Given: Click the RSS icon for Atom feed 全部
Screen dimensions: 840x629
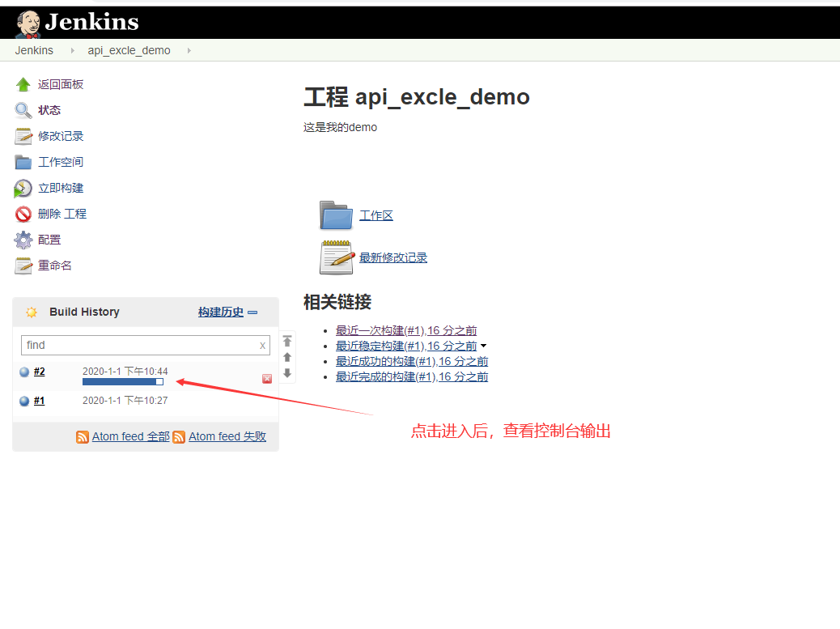Looking at the screenshot, I should click(x=83, y=437).
